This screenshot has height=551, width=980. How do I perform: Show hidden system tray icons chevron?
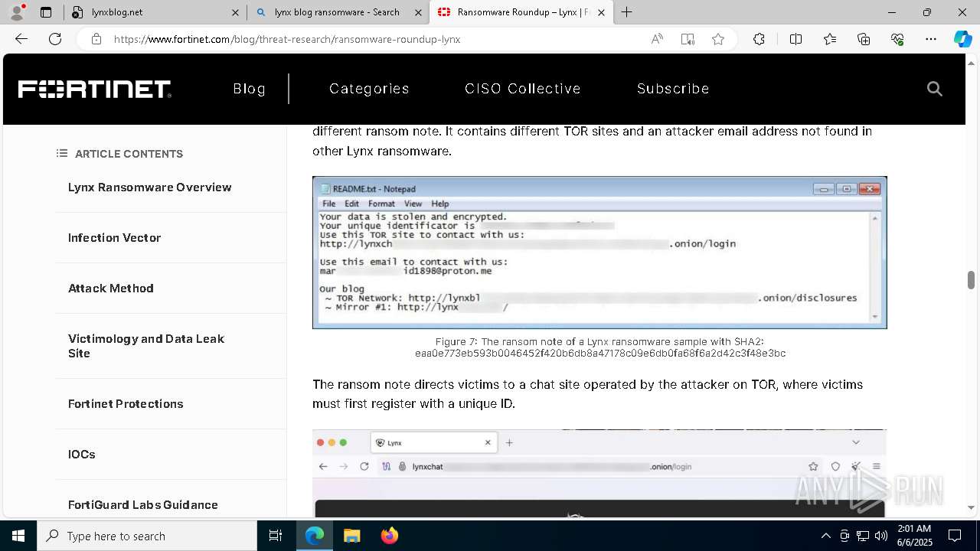pyautogui.click(x=825, y=536)
